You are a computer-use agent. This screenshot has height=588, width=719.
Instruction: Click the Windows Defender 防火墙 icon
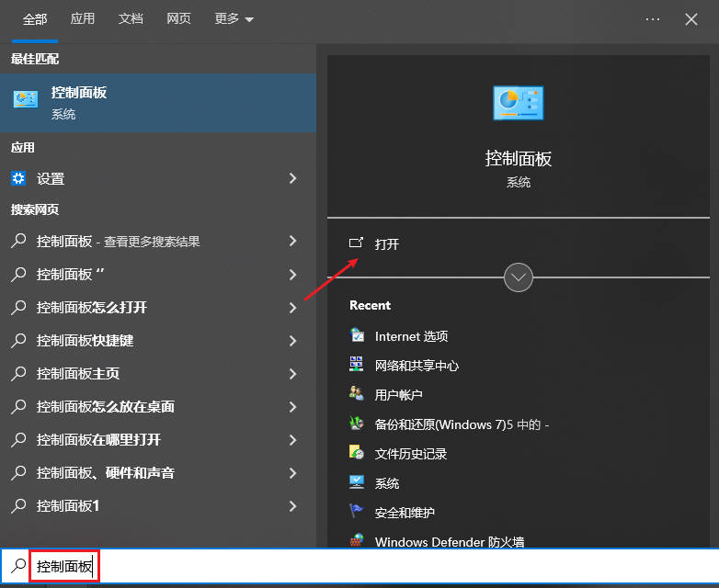coord(357,540)
